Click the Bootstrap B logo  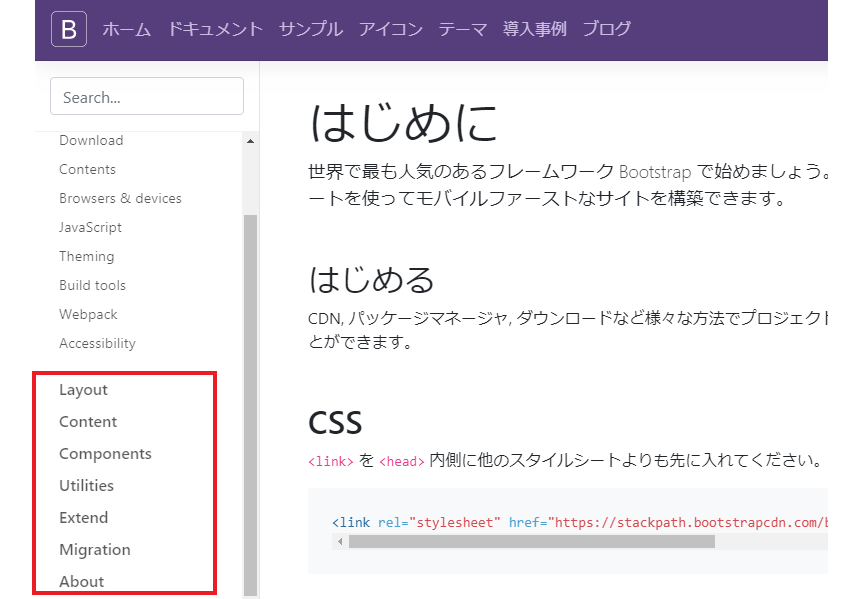(x=69, y=29)
